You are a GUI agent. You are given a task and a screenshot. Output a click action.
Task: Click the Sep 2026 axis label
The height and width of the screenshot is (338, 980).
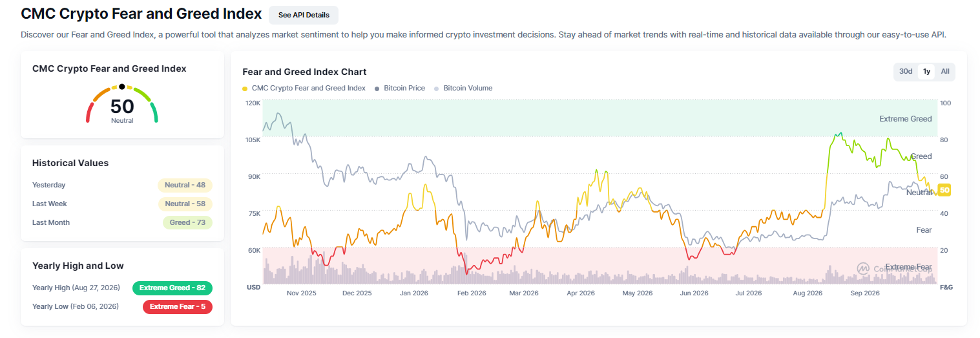865,293
